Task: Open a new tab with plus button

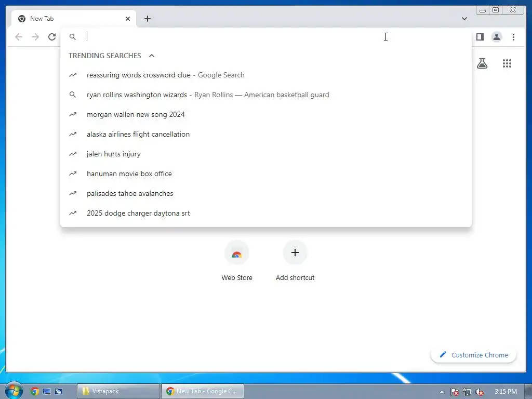Action: (x=147, y=19)
